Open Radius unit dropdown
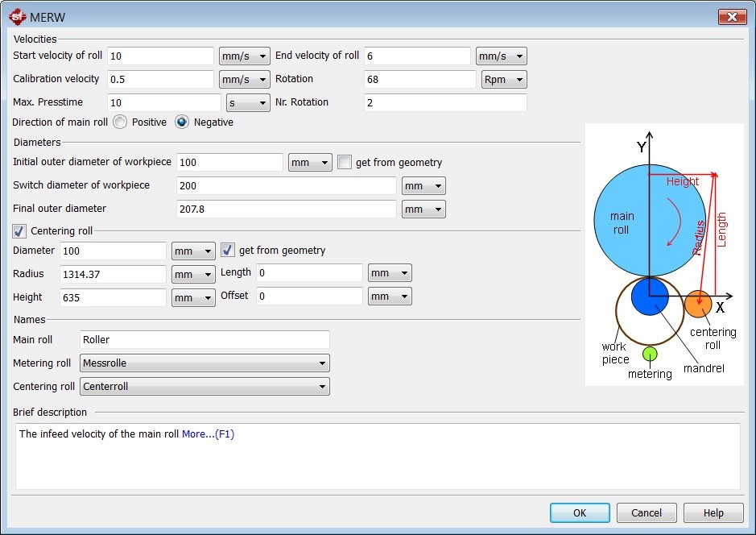This screenshot has height=535, width=756. 193,275
